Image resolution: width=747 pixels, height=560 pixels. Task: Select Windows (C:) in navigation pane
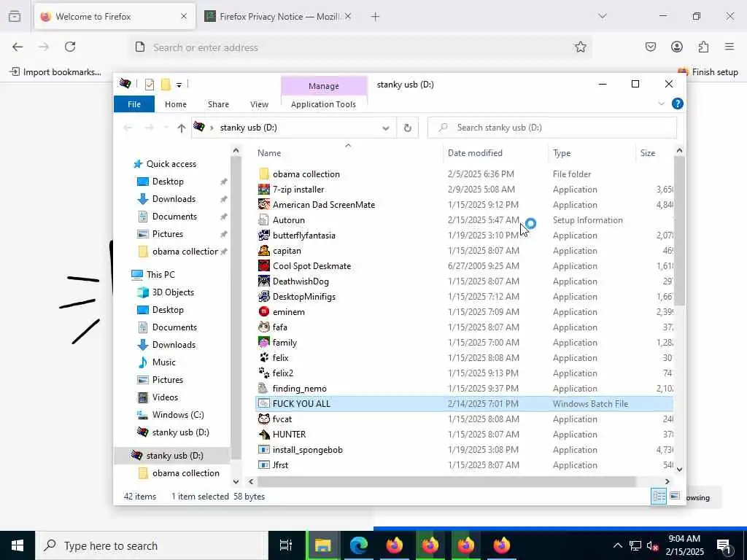coord(178,415)
